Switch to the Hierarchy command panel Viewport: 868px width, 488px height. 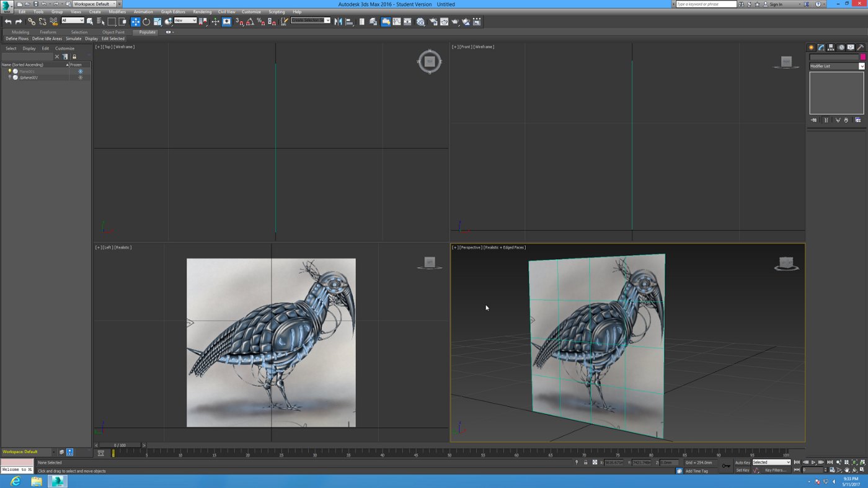click(x=831, y=47)
